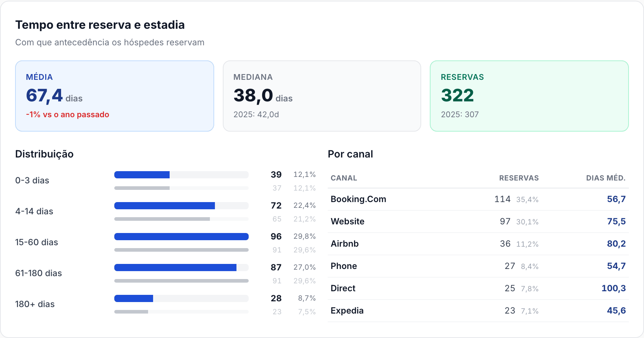Viewport: 644px width, 338px height.
Task: Sort table by Dias Méd. header
Action: point(606,178)
